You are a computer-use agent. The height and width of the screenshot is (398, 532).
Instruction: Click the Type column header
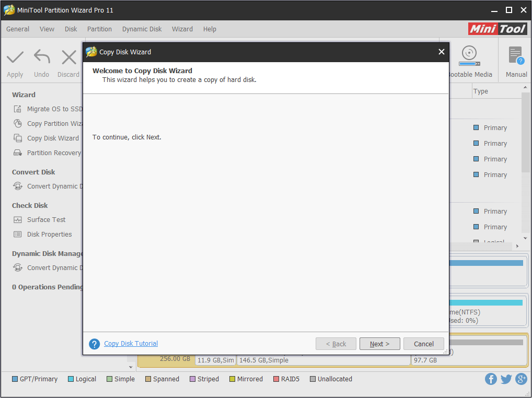pyautogui.click(x=480, y=91)
